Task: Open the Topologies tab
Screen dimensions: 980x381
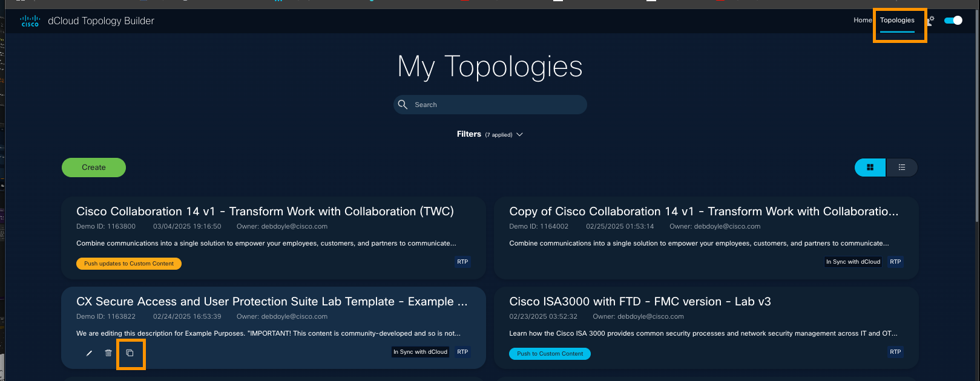Action: pos(897,20)
